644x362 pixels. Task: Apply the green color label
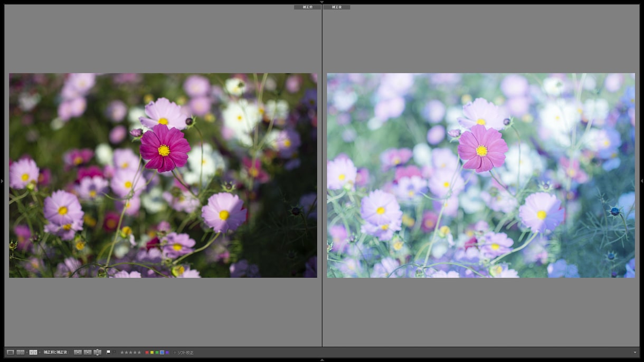[x=157, y=353]
